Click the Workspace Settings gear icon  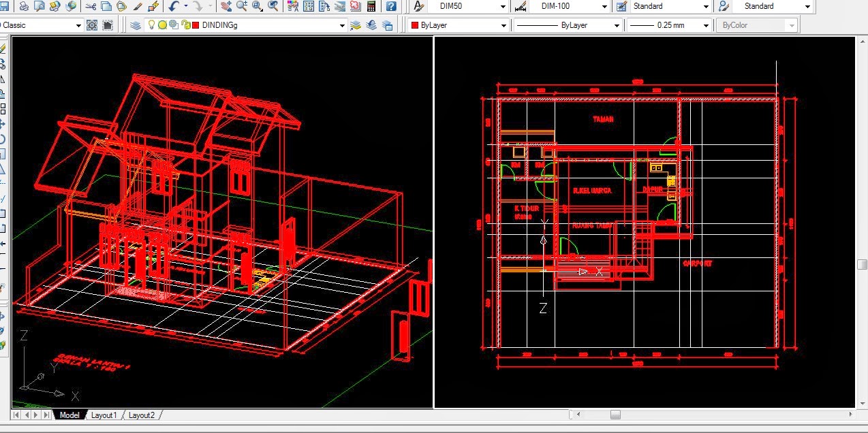93,25
